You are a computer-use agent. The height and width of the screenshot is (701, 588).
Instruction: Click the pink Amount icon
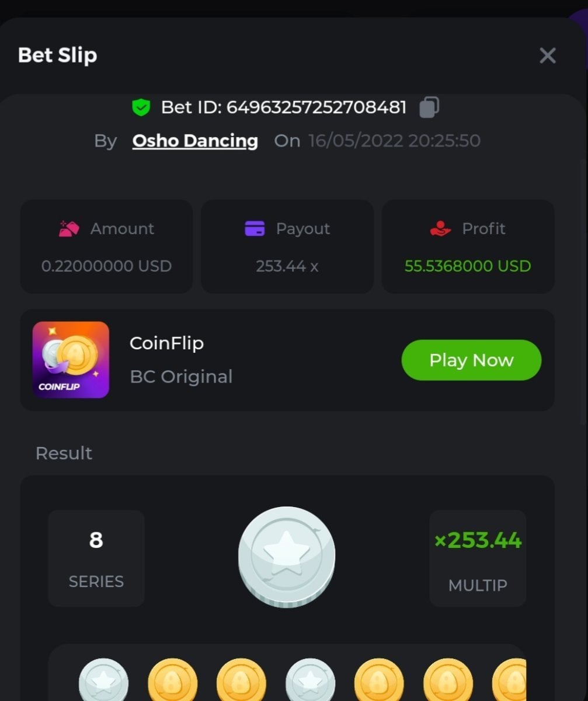(x=69, y=228)
